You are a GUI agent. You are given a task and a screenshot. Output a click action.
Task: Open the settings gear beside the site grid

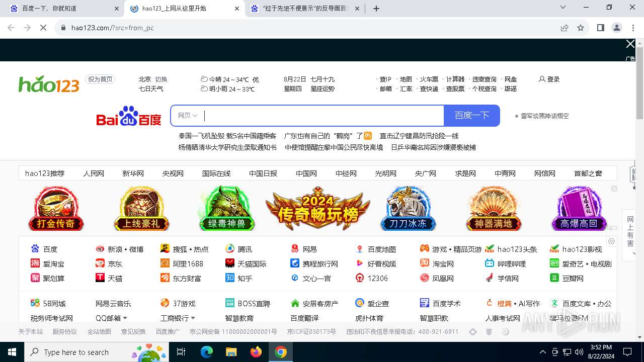[x=611, y=241]
